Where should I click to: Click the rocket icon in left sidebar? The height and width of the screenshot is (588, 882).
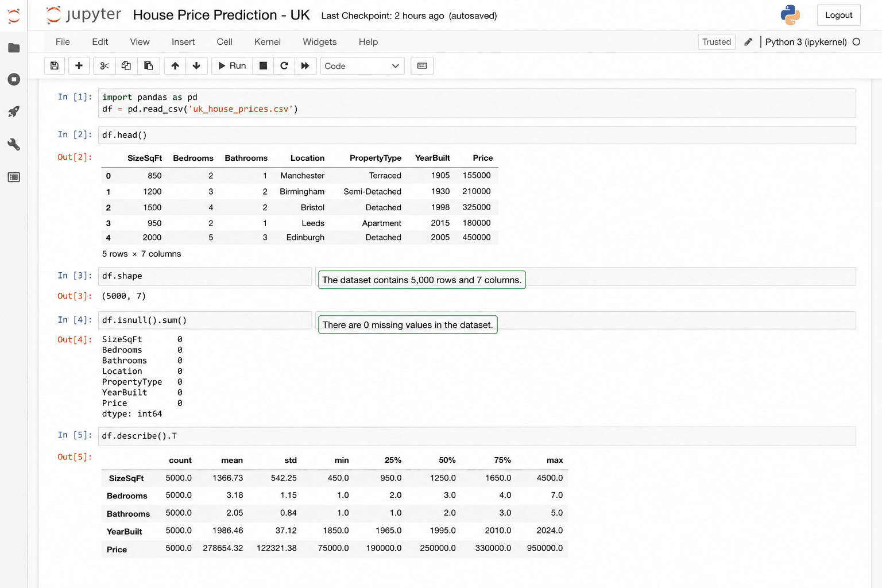14,111
